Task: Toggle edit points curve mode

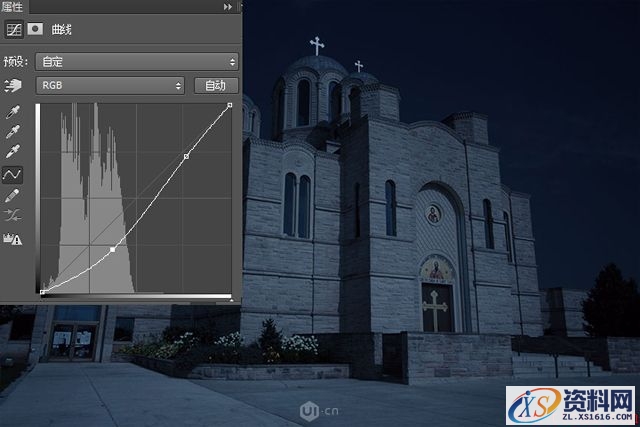Action: point(14,174)
